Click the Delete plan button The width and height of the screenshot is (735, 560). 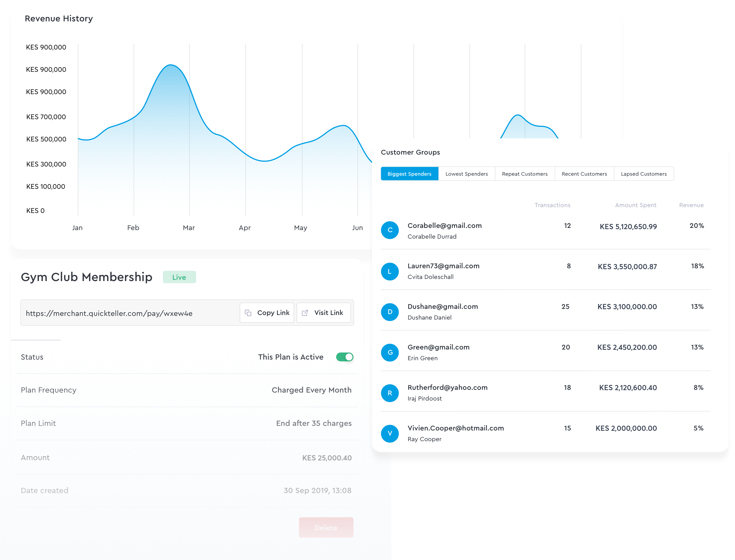click(x=326, y=527)
